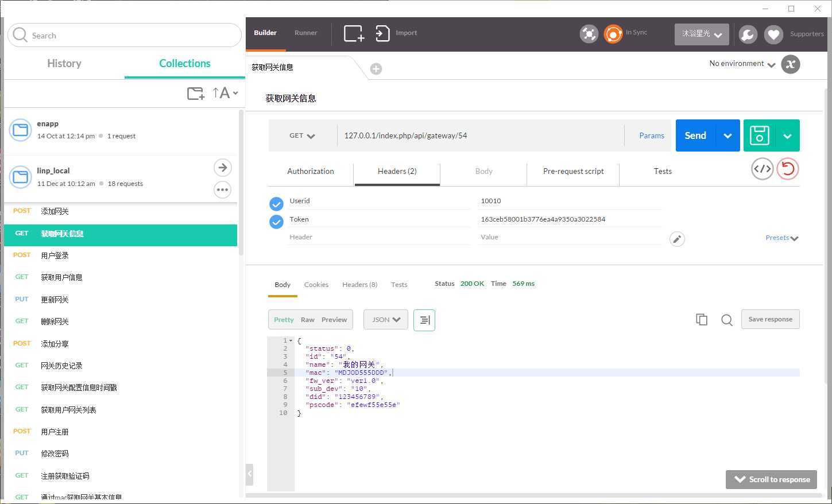This screenshot has height=504, width=832.
Task: Uncheck the Userid header
Action: [276, 204]
